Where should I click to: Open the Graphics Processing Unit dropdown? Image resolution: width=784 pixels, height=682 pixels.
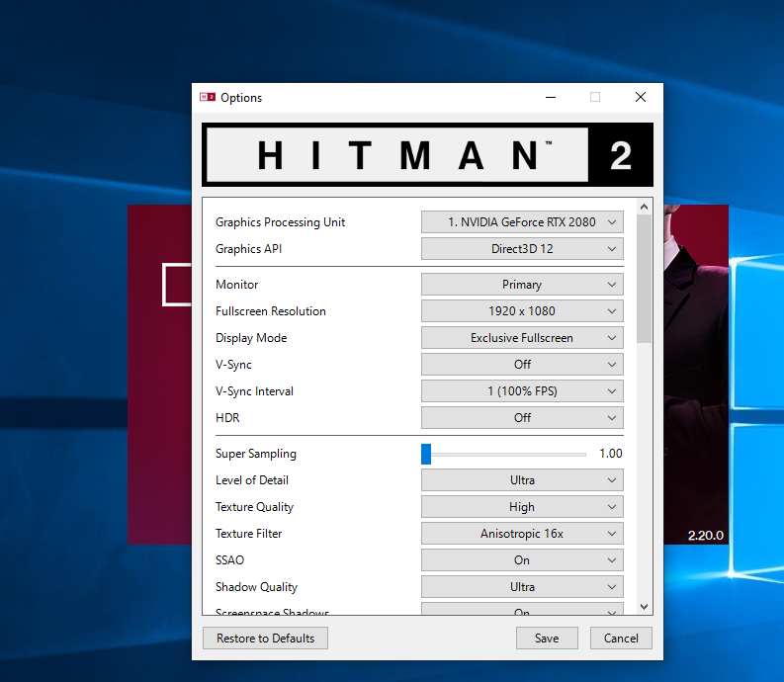(522, 222)
